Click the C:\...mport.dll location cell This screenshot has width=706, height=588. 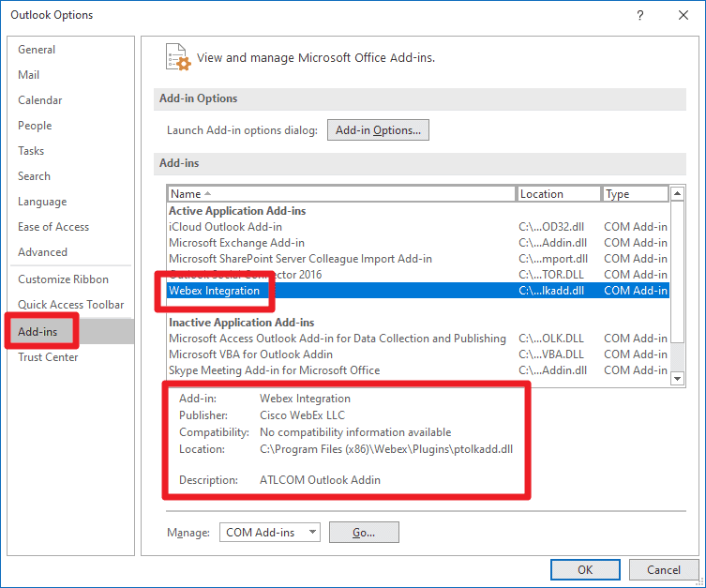tap(553, 259)
